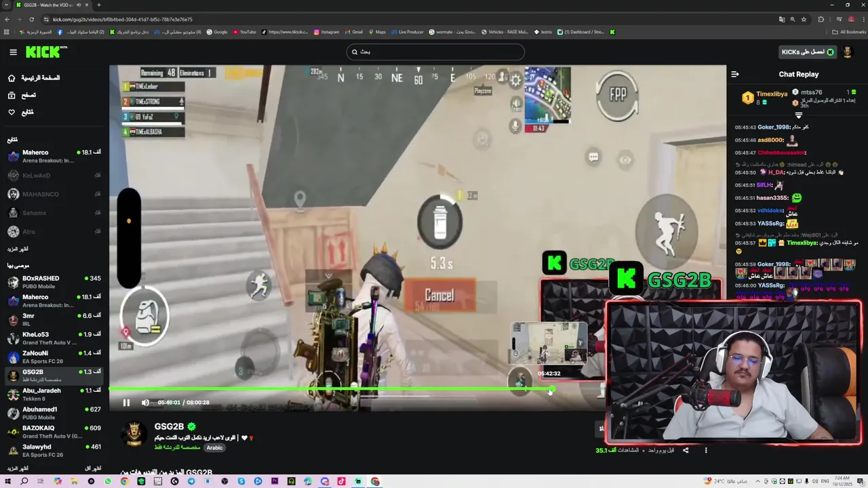Viewport: 868px width, 488px height.
Task: Share the video with share icon
Action: (686, 450)
